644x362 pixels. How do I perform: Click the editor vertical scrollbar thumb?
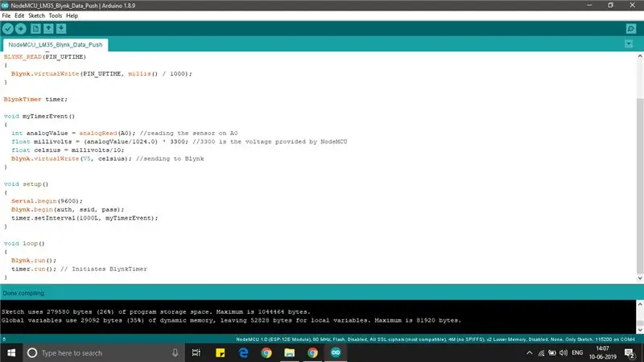[640, 187]
